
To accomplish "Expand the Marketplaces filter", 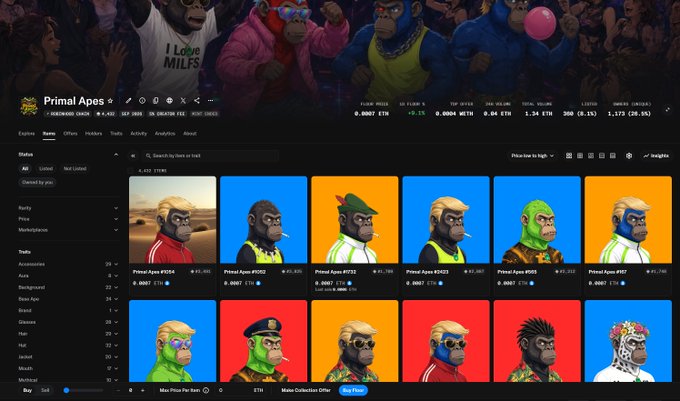I will tap(68, 230).
